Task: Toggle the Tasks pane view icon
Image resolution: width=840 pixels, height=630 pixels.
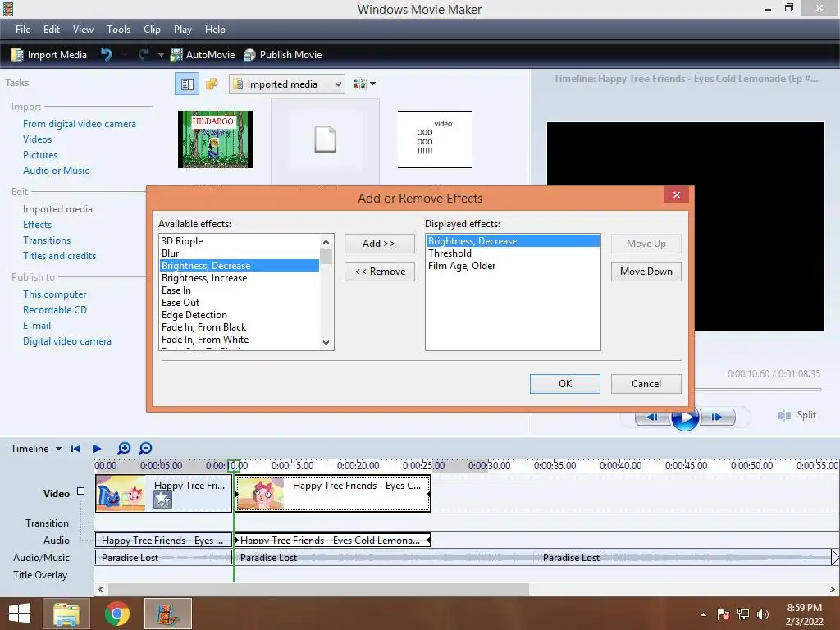Action: [x=187, y=84]
